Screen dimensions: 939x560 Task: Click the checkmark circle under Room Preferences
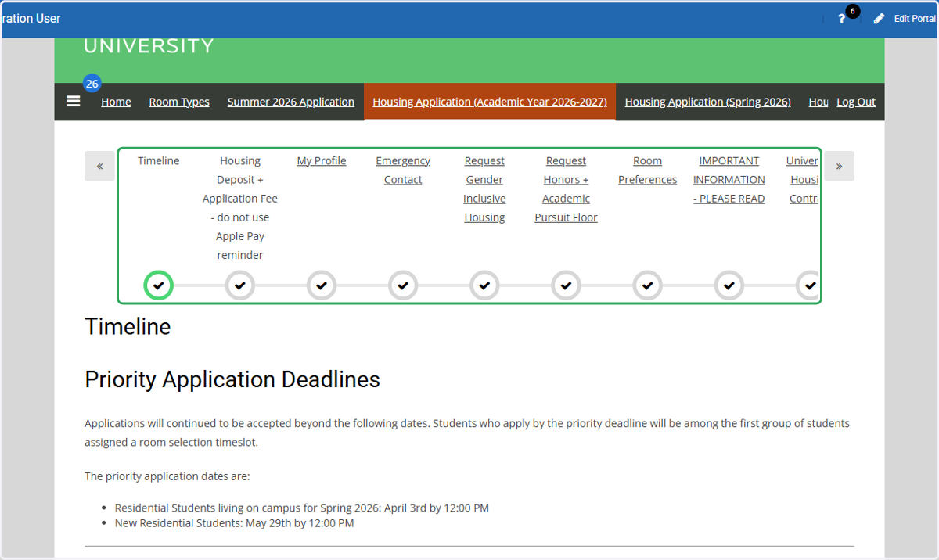647,285
